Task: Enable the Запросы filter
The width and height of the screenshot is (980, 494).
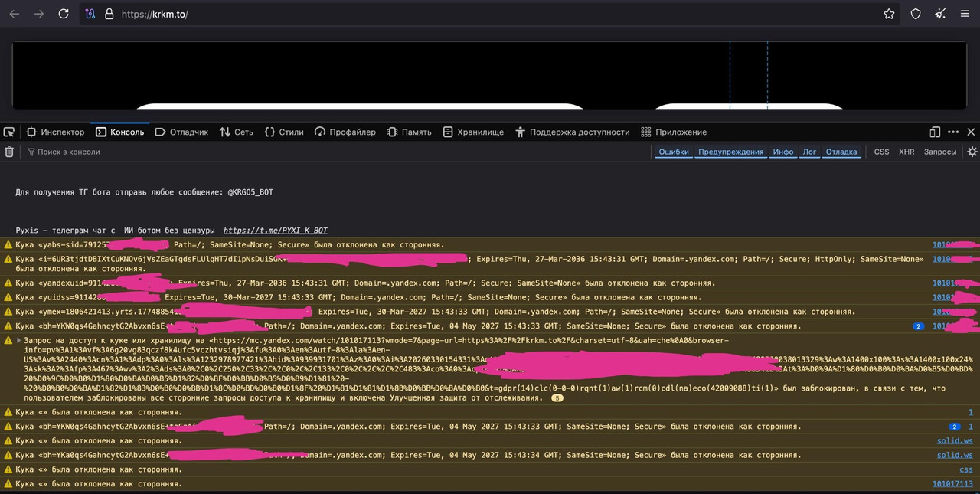Action: point(940,152)
